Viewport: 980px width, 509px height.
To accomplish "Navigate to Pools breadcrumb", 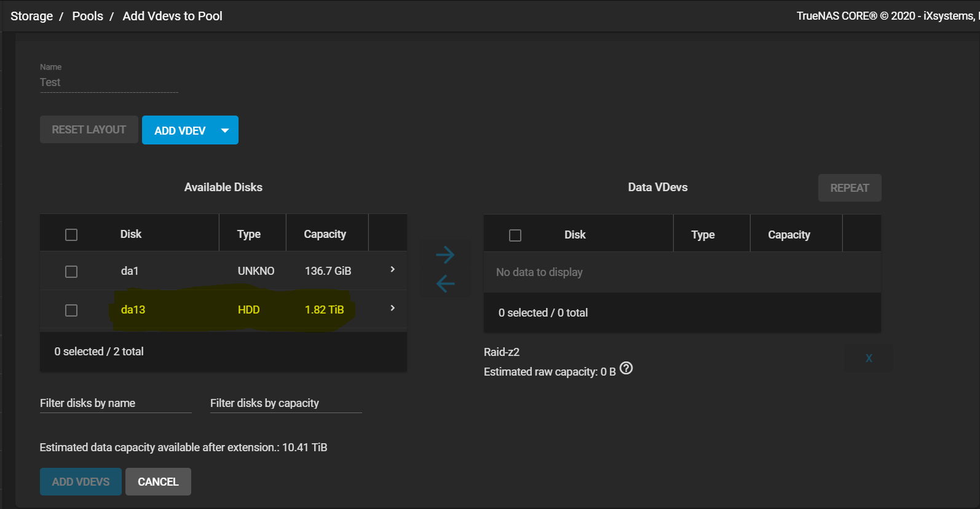I will [x=88, y=16].
